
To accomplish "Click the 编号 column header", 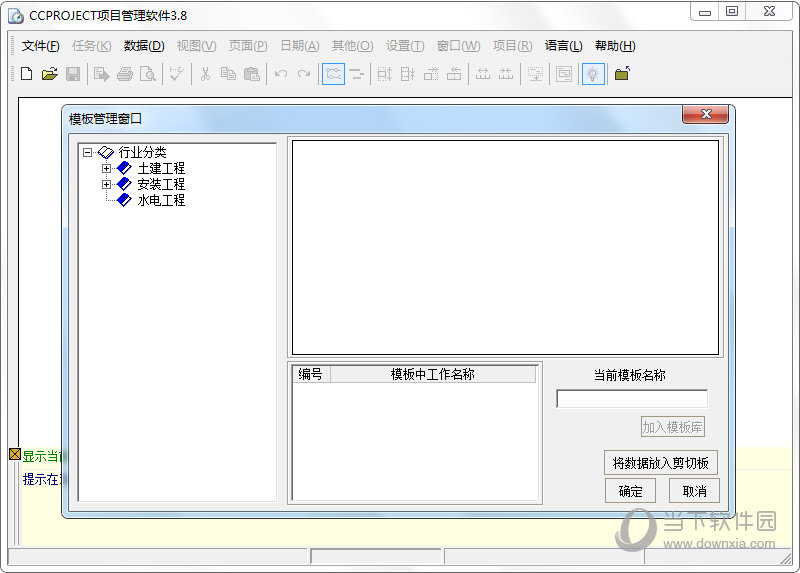I will click(311, 374).
